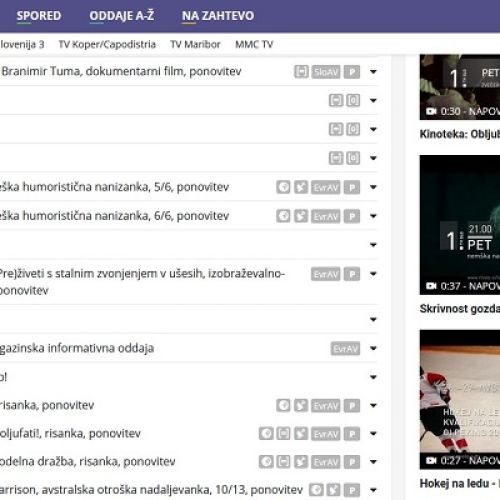Click EvrAV badge in nanizanka 6/6 row
The height and width of the screenshot is (500, 500).
(x=326, y=216)
